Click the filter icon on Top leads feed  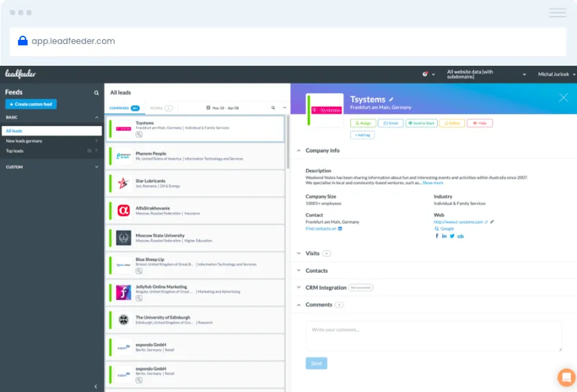96,151
